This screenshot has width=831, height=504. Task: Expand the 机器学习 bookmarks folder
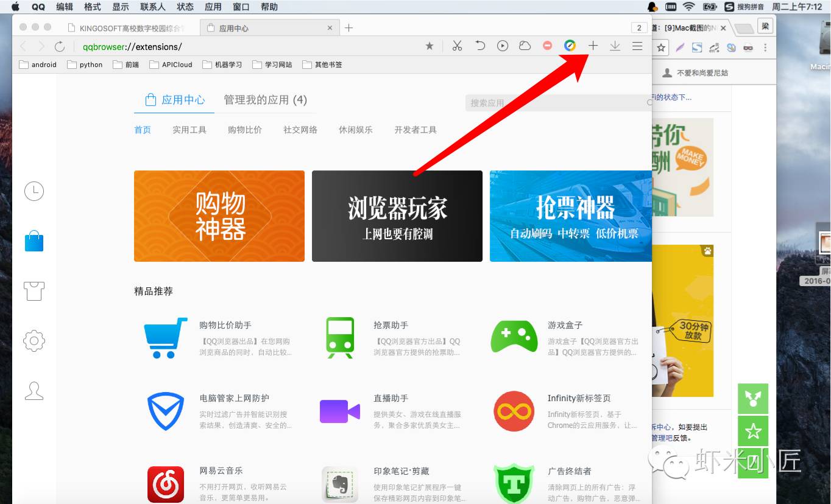point(222,65)
